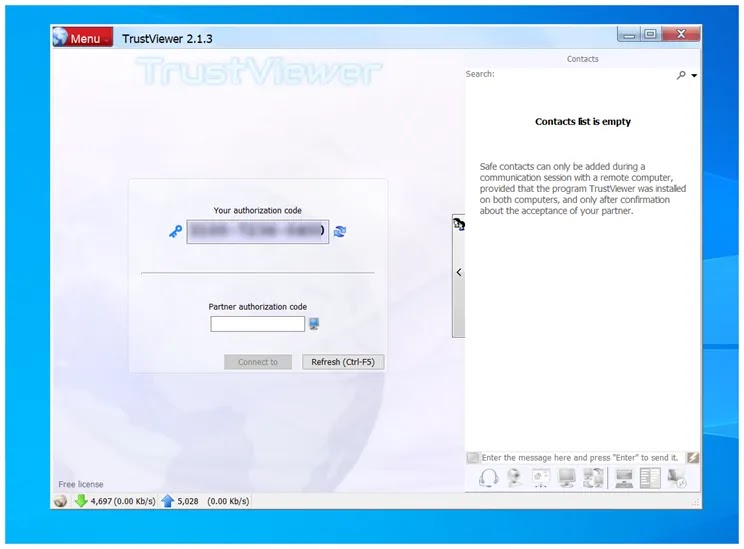Image resolution: width=744 pixels, height=549 pixels.
Task: Click the 5,028 upload counter value
Action: pyautogui.click(x=188, y=501)
